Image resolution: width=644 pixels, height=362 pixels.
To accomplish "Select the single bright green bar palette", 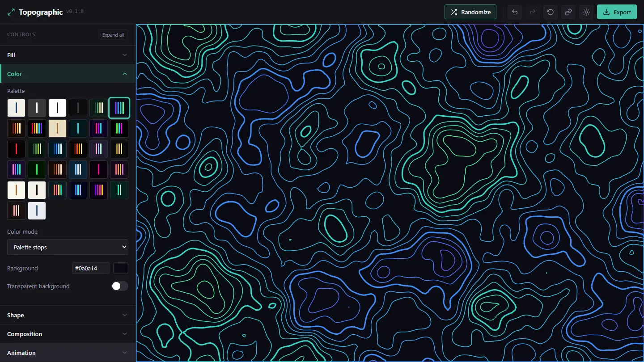I will pyautogui.click(x=37, y=170).
